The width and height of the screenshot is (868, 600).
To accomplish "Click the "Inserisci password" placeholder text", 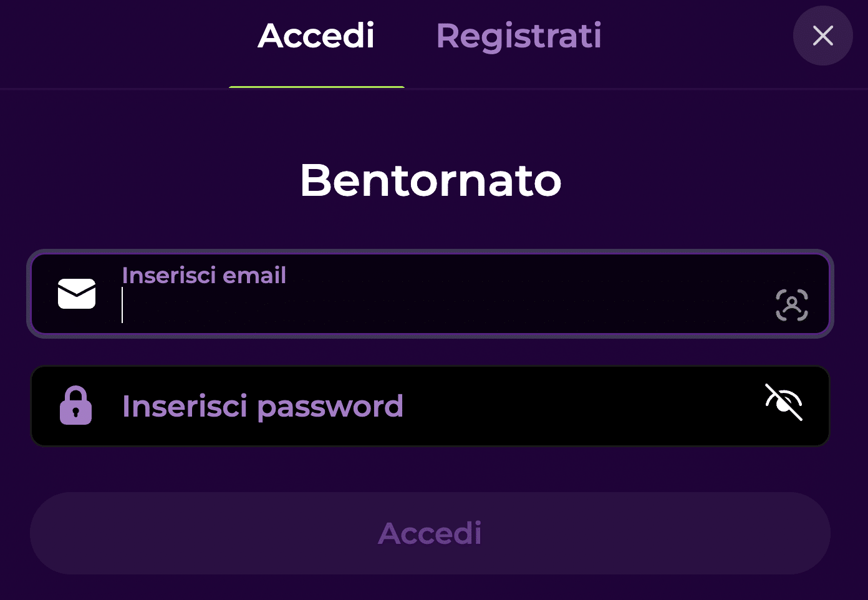I will coord(263,406).
